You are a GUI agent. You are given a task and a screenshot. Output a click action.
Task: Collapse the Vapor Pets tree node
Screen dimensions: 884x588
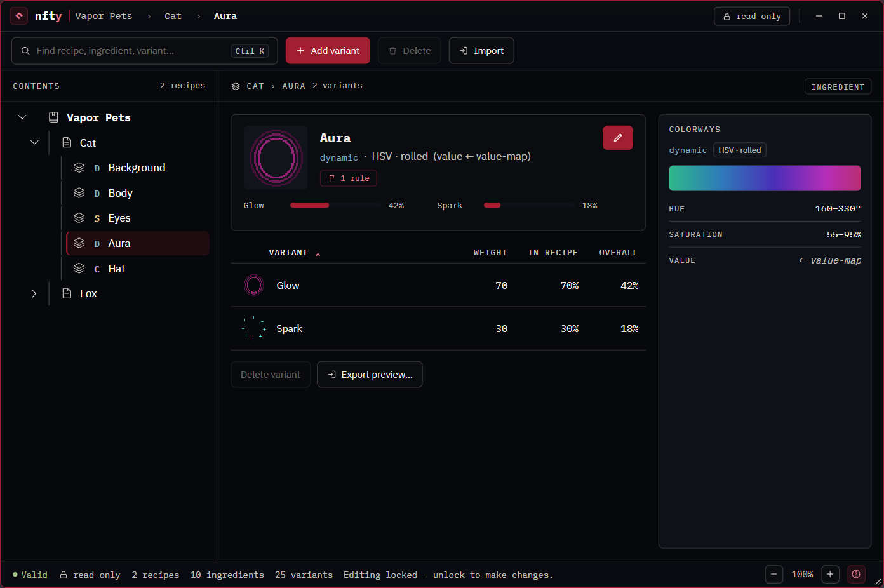coord(22,117)
